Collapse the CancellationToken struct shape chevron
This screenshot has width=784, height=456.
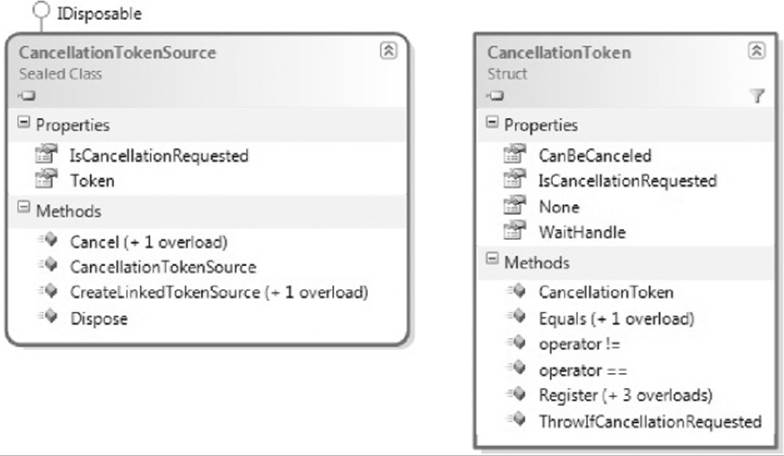pyautogui.click(x=756, y=50)
